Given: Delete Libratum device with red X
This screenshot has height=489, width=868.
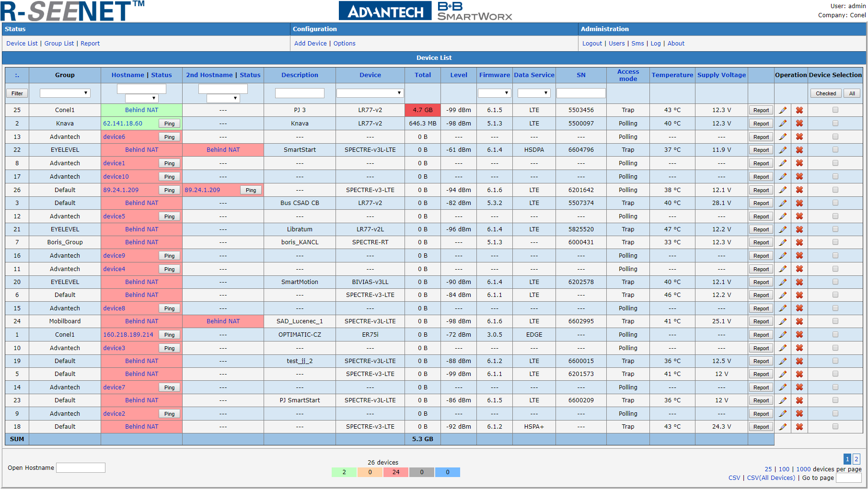Looking at the screenshot, I should coord(799,229).
